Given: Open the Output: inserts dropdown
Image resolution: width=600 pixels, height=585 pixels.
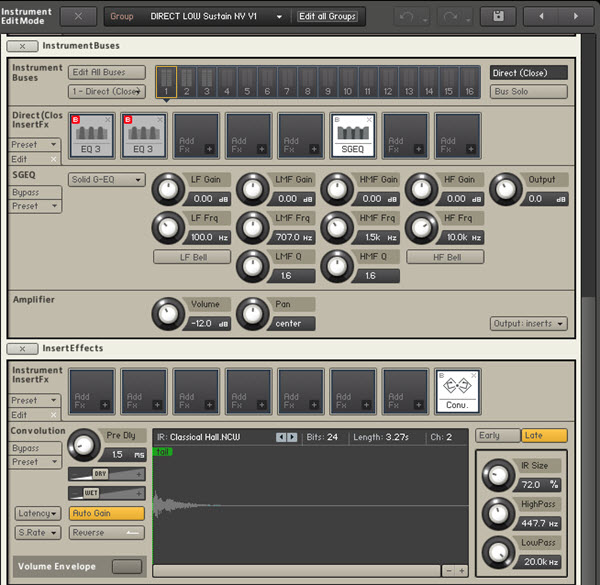Looking at the screenshot, I should pyautogui.click(x=528, y=324).
